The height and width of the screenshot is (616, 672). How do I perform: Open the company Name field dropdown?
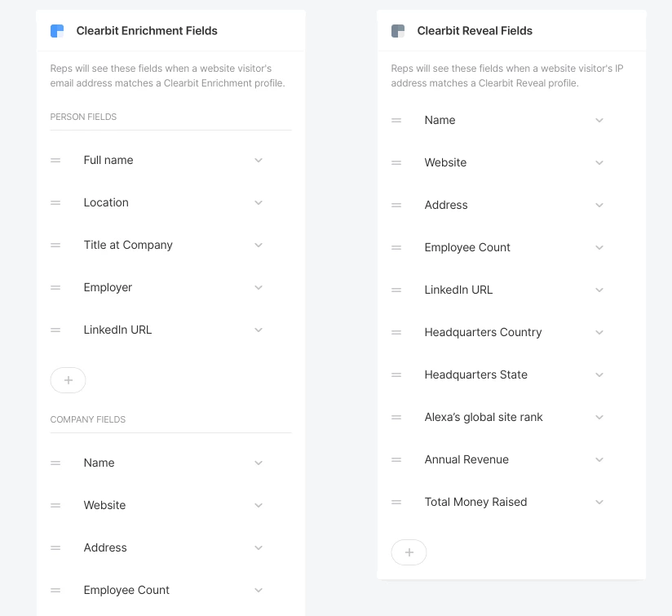pos(259,463)
